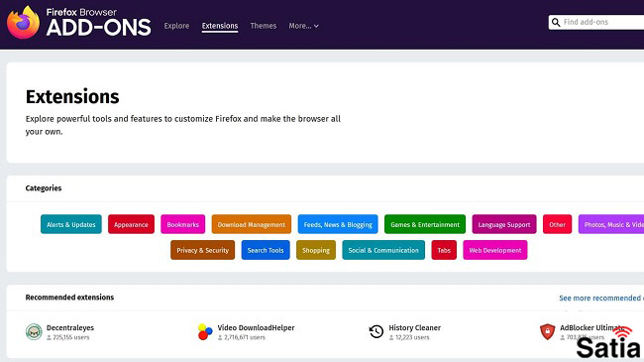
Task: Choose the Games & Entertainment category
Action: coord(425,224)
